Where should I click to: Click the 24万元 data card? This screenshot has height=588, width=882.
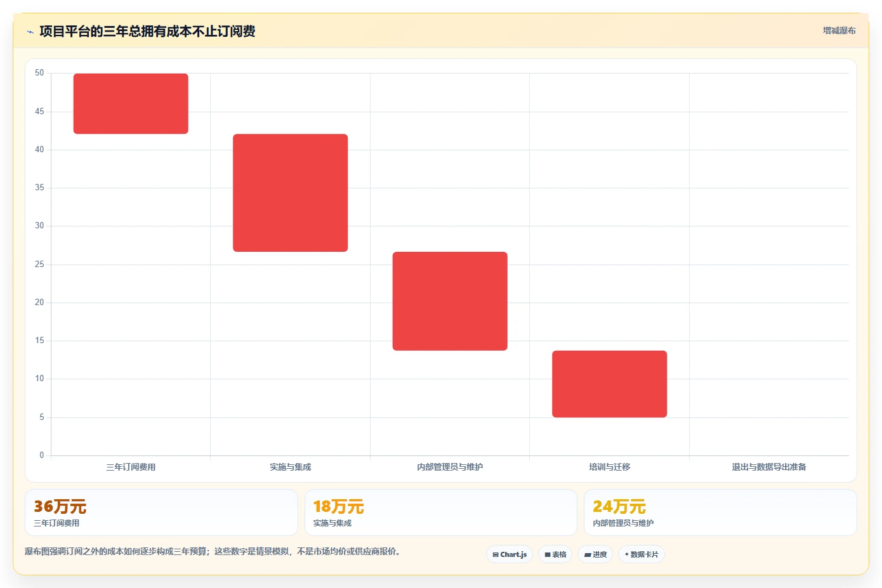[720, 513]
